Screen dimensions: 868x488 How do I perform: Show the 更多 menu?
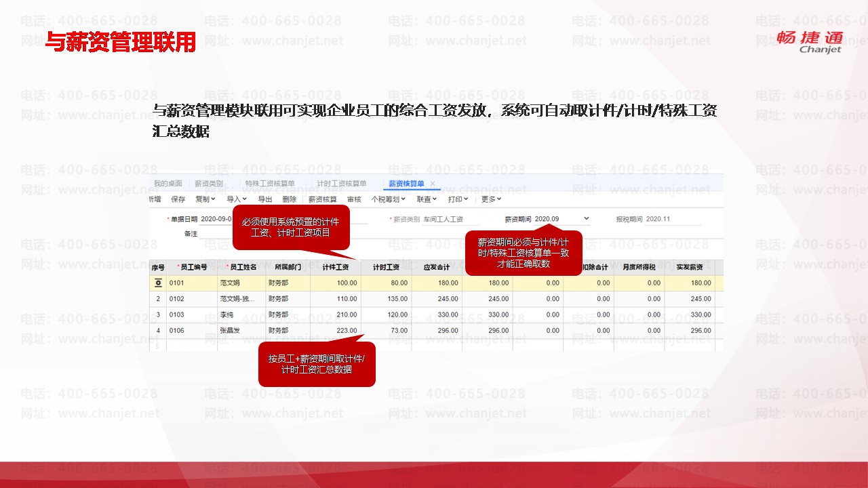click(491, 199)
